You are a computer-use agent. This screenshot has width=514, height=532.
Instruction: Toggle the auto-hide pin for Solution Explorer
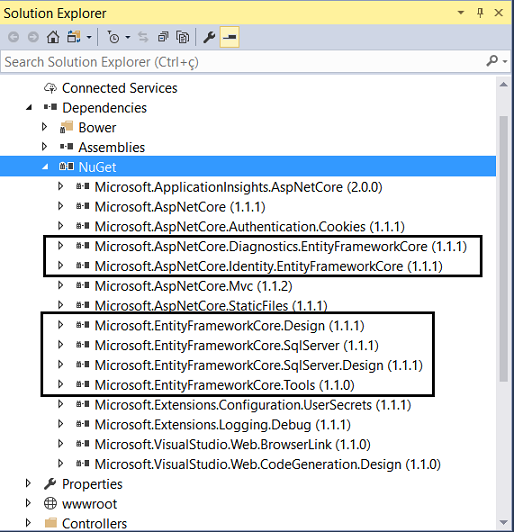(480, 13)
